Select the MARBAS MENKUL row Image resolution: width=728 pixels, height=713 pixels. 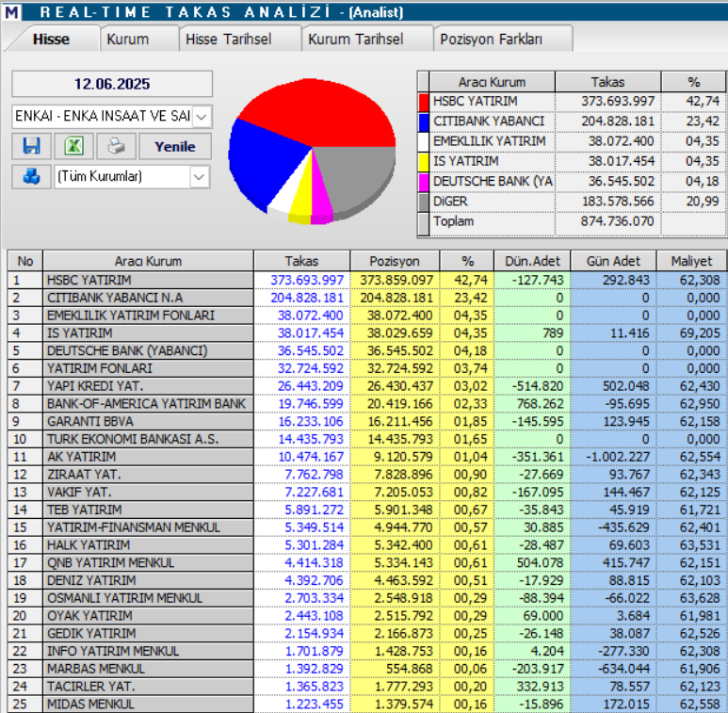coord(367,669)
